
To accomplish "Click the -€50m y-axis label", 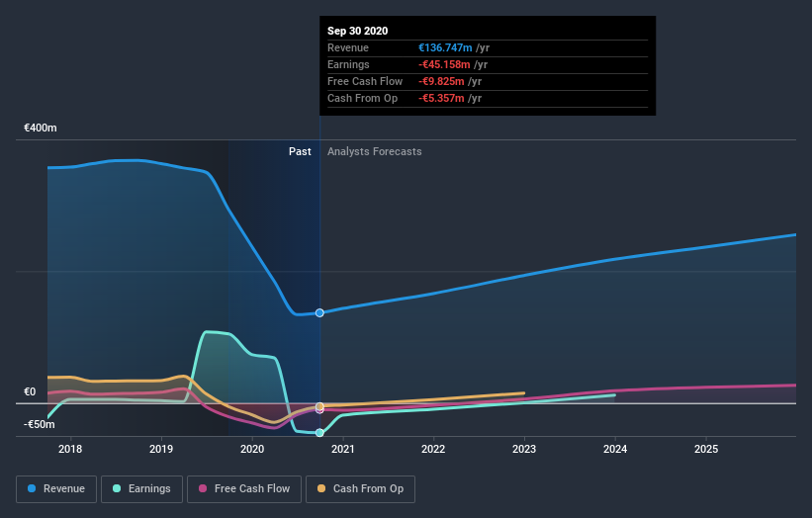I will (40, 424).
